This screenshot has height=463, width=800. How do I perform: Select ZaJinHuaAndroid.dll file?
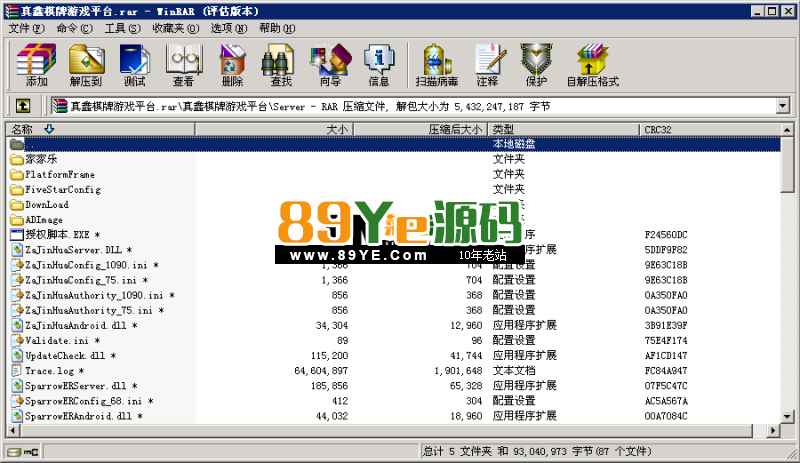[74, 326]
